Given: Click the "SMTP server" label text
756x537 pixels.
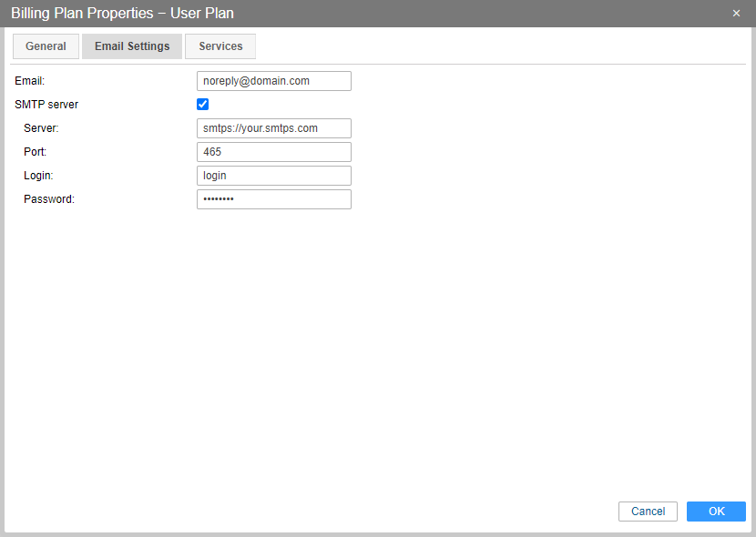Looking at the screenshot, I should click(46, 105).
